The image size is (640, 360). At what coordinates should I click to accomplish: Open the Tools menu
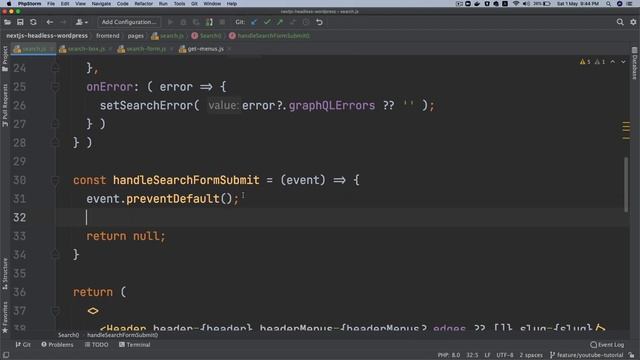(x=179, y=4)
